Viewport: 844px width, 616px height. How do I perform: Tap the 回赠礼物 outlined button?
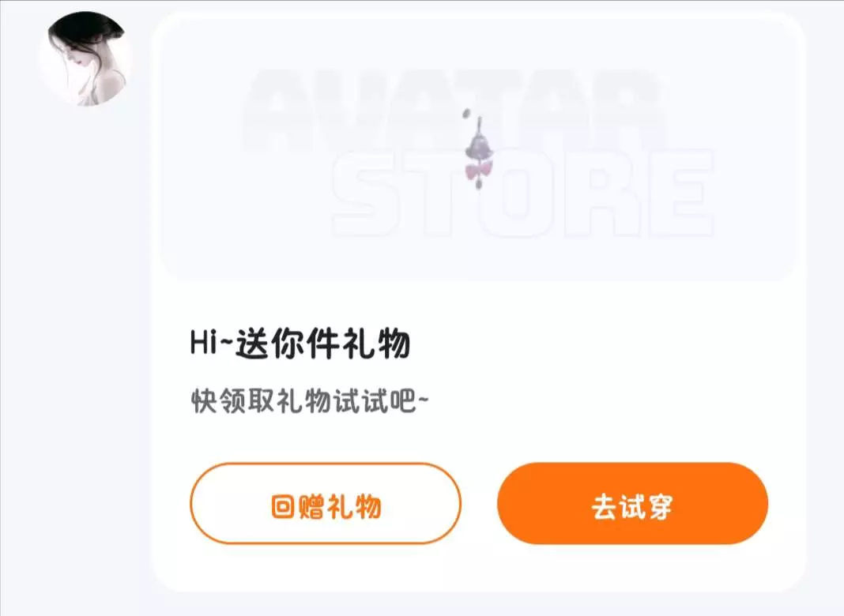pos(326,503)
